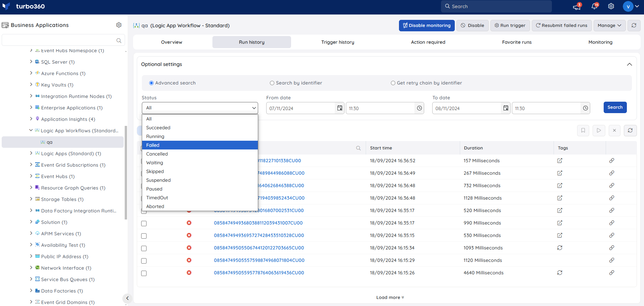The height and width of the screenshot is (306, 644).
Task: Check the box for run ending 431007CU00
Action: pyautogui.click(x=144, y=224)
